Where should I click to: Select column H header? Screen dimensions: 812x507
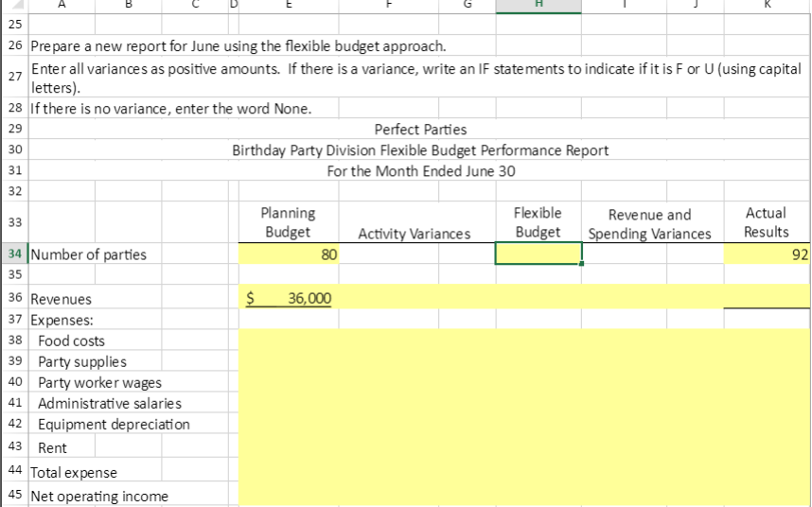(538, 6)
